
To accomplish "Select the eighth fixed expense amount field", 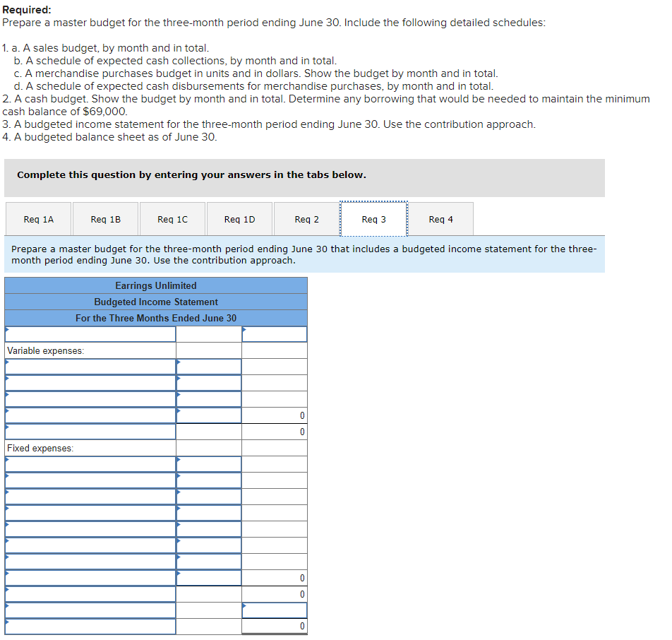I will pos(209,579).
